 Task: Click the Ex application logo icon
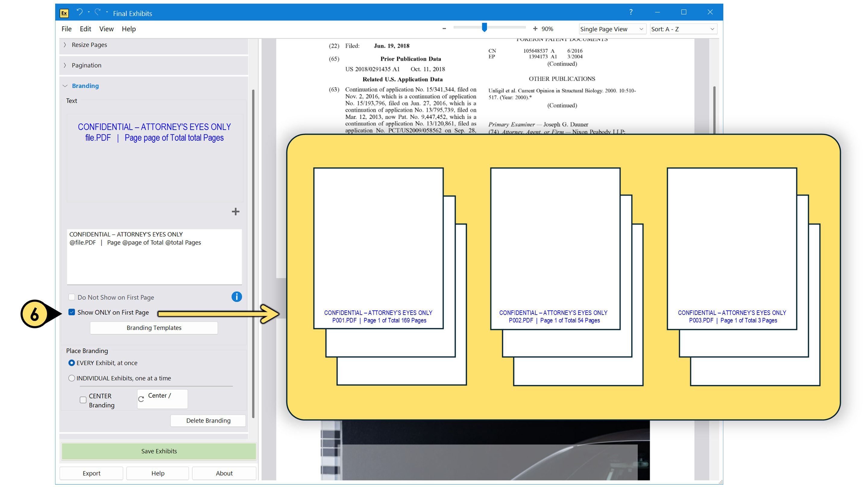[x=64, y=13]
